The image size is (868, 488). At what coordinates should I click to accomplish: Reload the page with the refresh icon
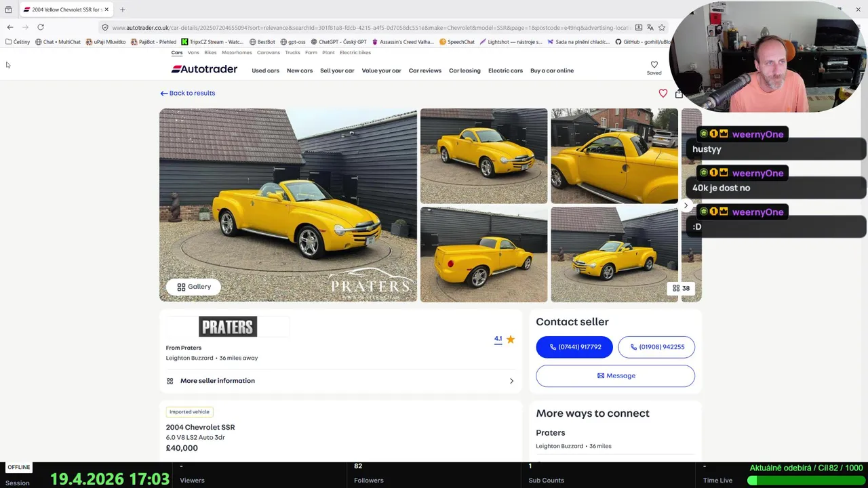pyautogui.click(x=41, y=27)
